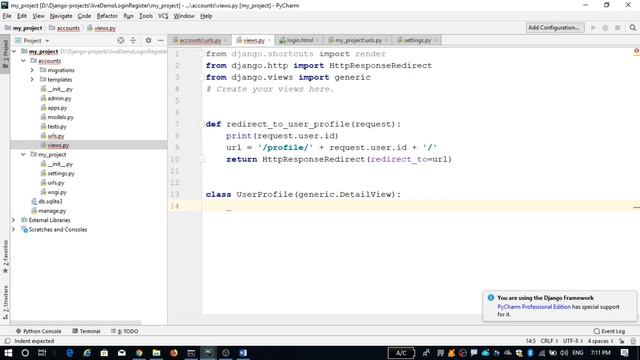Viewport: 640px width, 360px height.
Task: Click the Debug bug icon in toolbar
Action: click(x=605, y=28)
